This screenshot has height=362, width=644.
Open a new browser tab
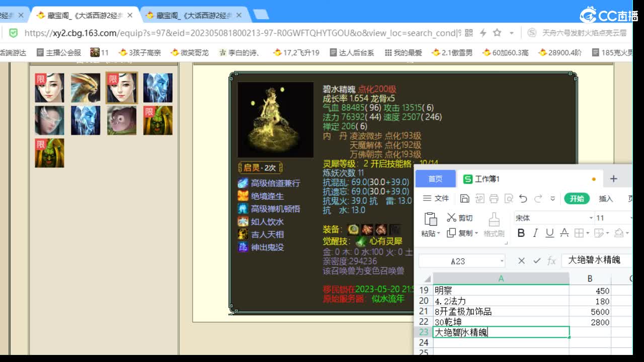click(261, 15)
